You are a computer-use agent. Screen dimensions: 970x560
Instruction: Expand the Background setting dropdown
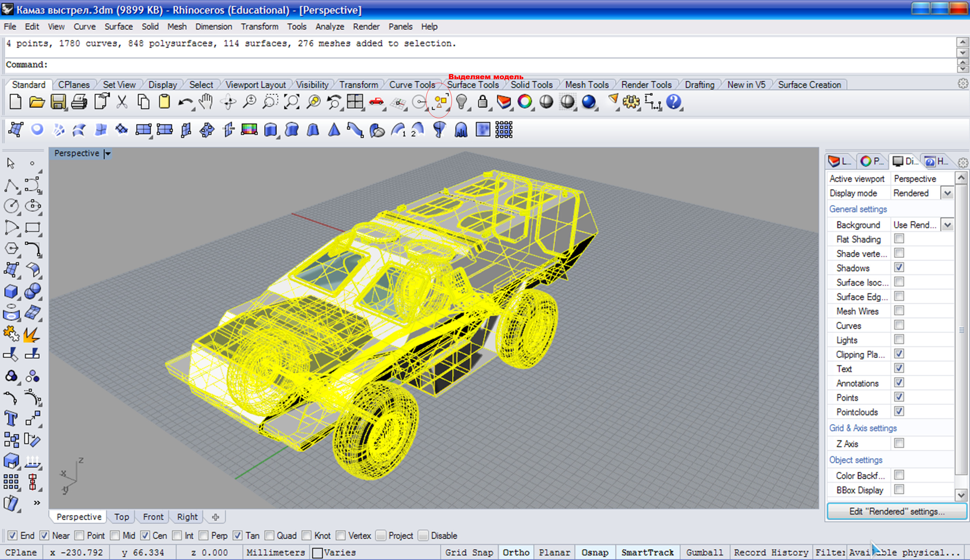(x=947, y=225)
